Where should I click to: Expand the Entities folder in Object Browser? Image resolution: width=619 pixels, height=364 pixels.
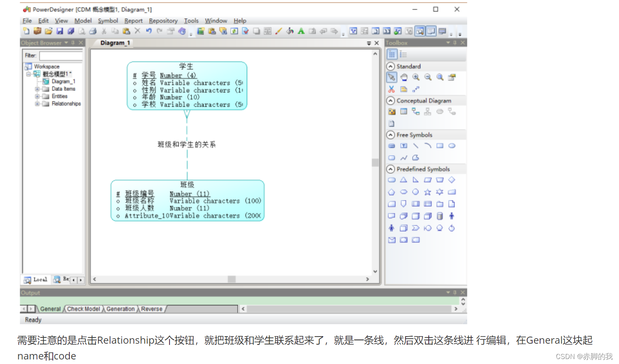click(37, 96)
